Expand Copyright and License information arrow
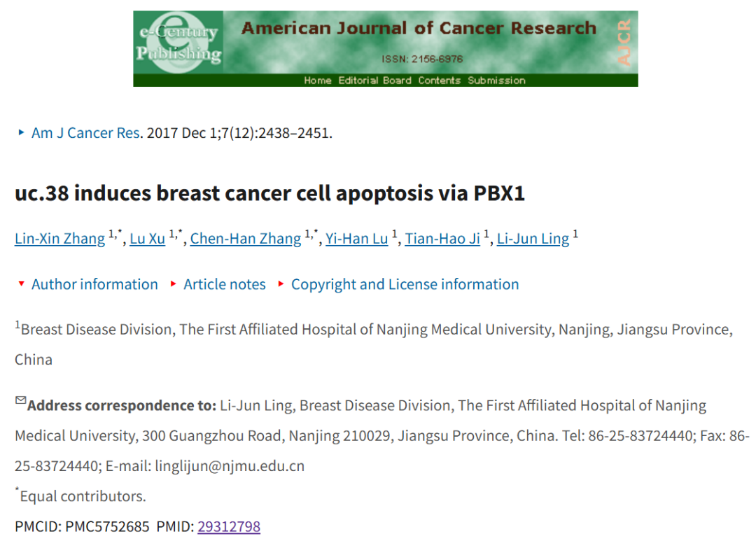Screen dimensions: 756x541 tap(281, 284)
